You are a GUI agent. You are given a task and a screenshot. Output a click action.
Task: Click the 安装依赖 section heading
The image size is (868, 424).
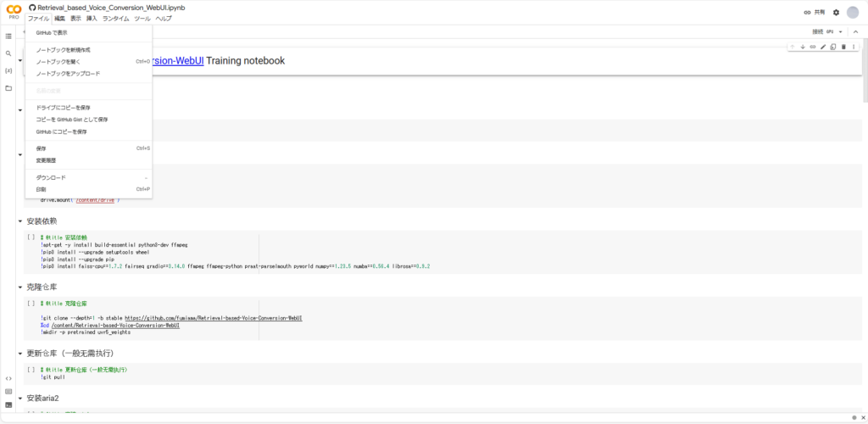coord(42,221)
